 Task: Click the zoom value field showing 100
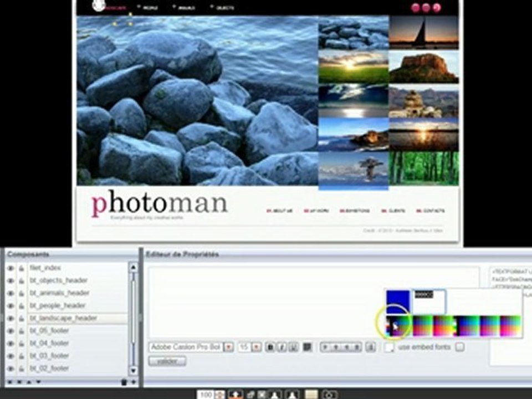(x=206, y=395)
